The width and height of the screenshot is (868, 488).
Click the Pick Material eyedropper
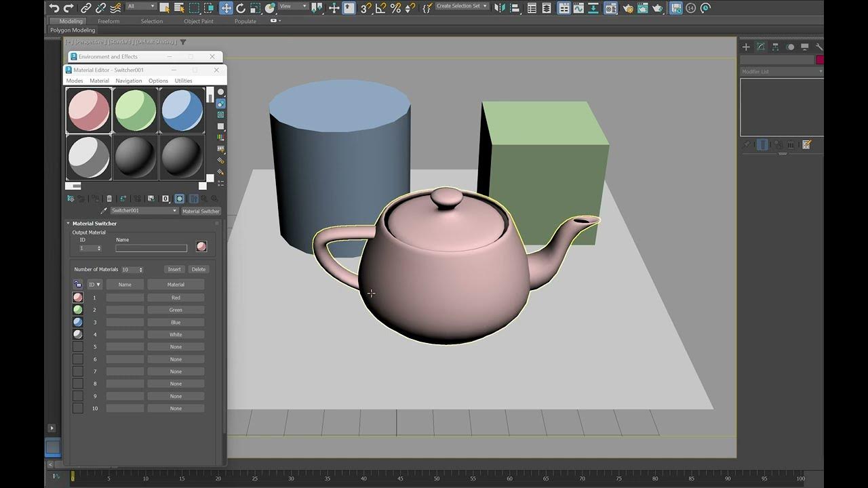[104, 211]
